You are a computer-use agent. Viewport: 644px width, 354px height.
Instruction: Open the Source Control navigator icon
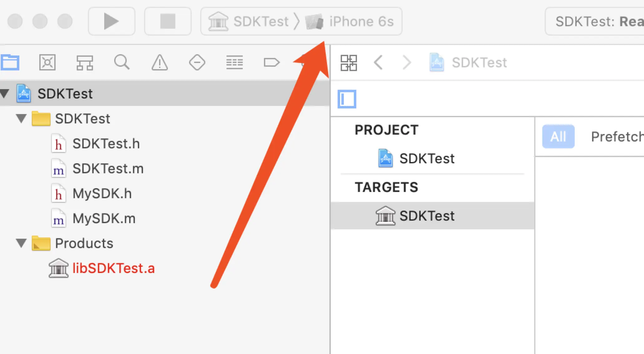47,62
